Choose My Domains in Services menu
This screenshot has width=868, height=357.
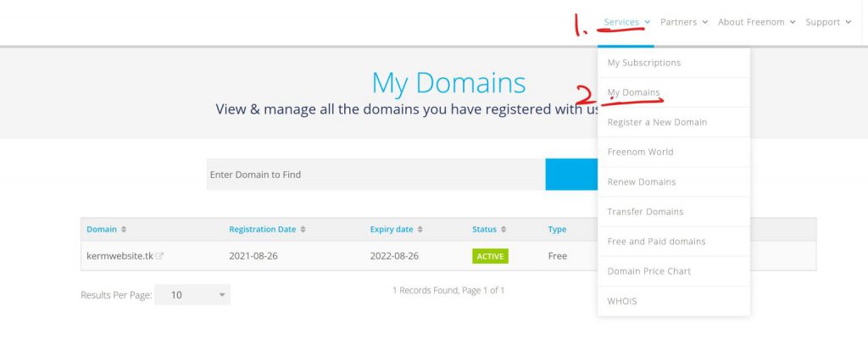tap(634, 92)
